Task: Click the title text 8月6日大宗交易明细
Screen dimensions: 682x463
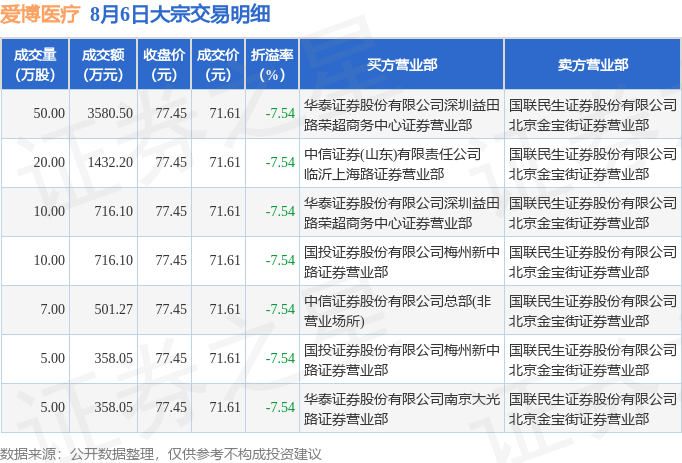Action: tap(180, 14)
